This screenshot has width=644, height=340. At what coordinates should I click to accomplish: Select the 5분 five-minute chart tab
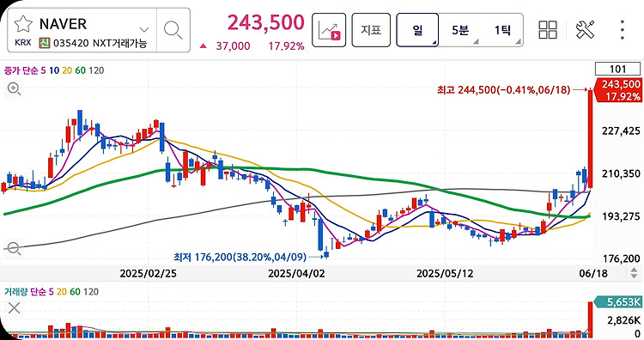click(x=460, y=30)
